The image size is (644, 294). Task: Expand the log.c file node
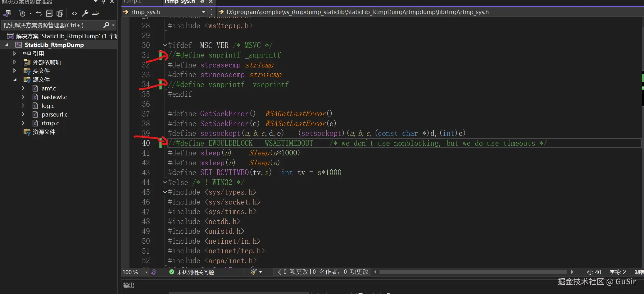point(23,106)
